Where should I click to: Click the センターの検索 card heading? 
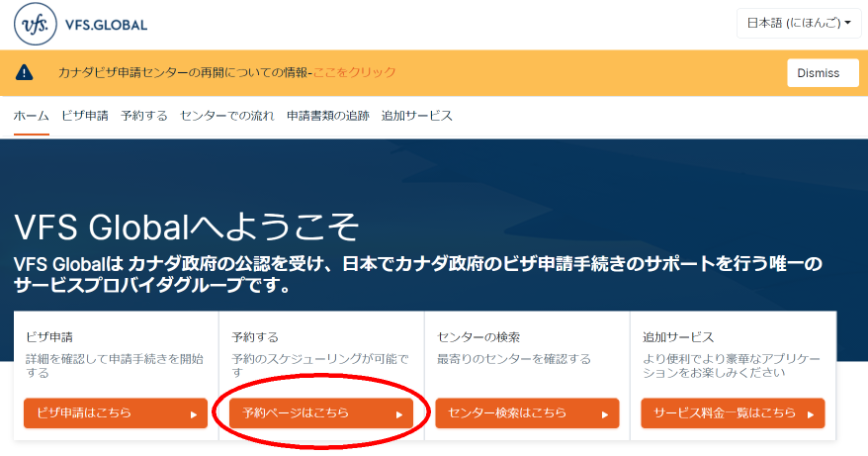point(478,337)
